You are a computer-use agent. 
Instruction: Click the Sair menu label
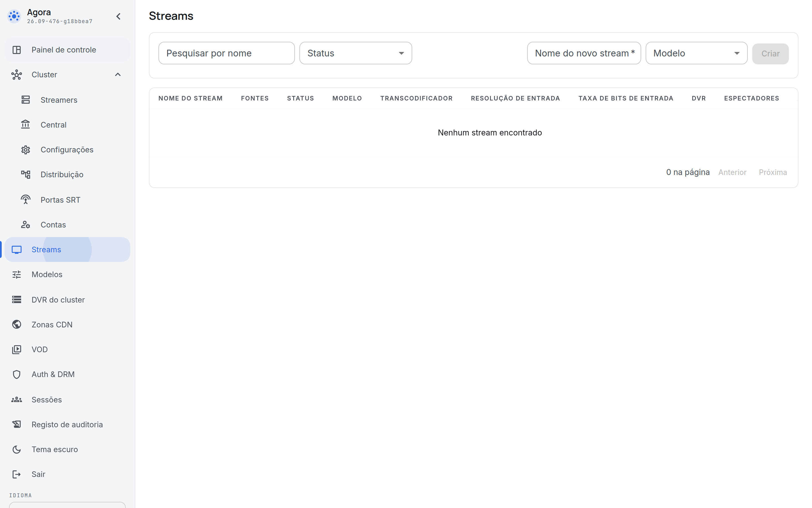click(x=38, y=474)
